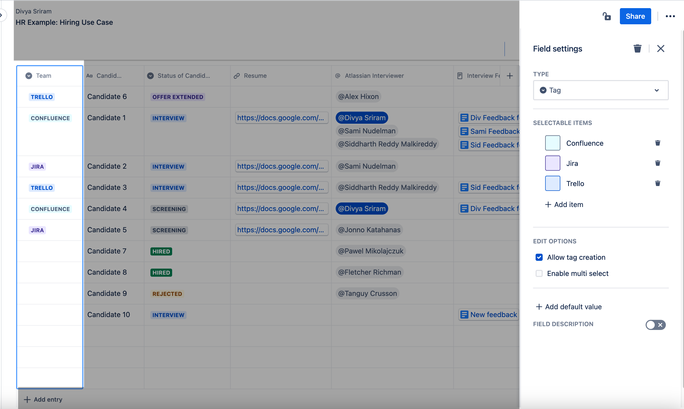Delete the Trello selectable item
The image size is (684, 409).
point(657,183)
